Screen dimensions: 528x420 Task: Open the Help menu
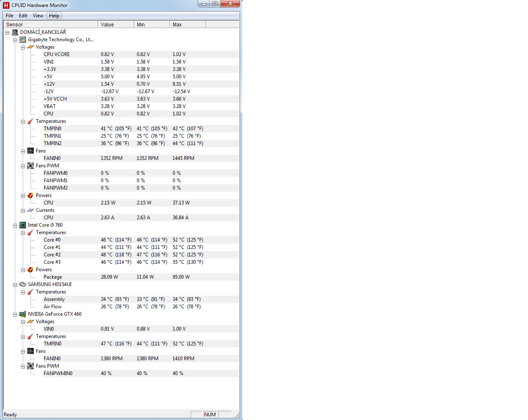(54, 16)
